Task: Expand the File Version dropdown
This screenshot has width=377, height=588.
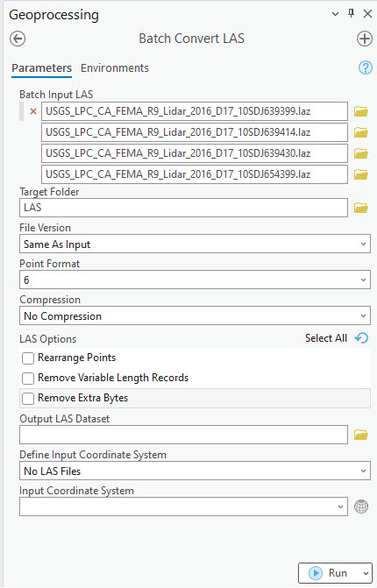Action: click(x=195, y=244)
